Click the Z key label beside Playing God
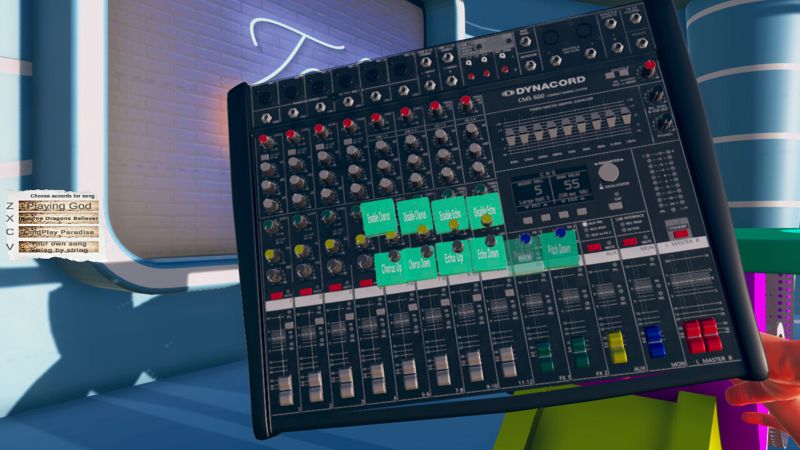 pos(10,206)
